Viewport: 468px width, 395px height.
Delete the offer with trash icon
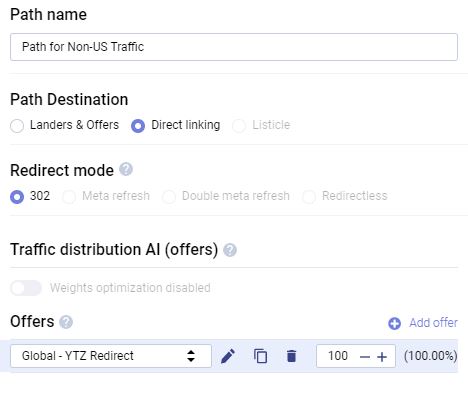click(291, 356)
